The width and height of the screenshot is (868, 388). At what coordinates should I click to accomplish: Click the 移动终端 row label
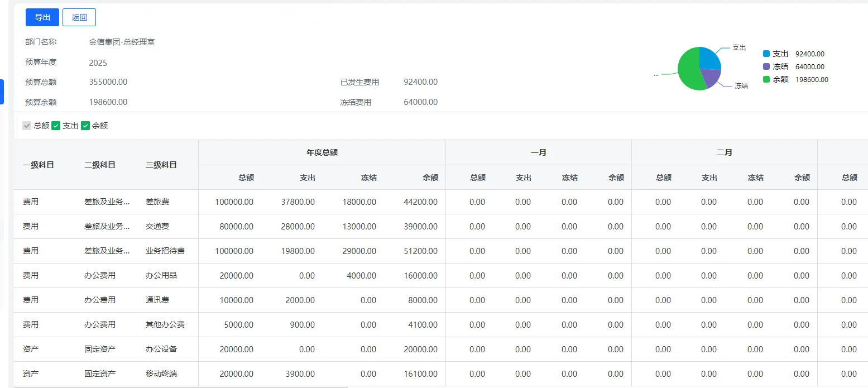click(161, 374)
